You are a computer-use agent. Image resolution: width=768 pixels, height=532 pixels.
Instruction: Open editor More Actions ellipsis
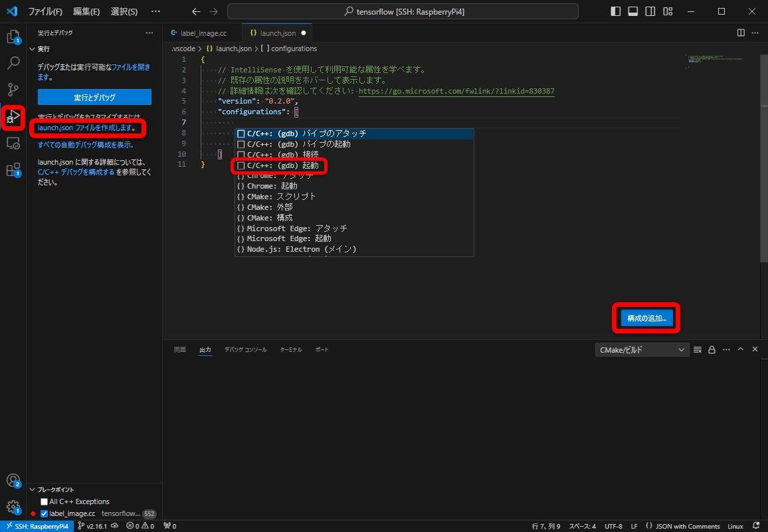point(755,33)
